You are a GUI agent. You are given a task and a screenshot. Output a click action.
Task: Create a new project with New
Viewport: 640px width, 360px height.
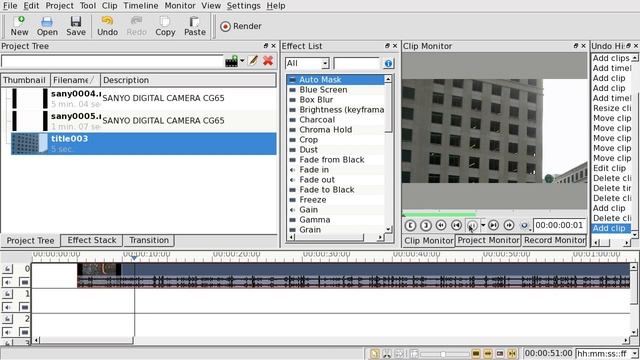[x=19, y=26]
